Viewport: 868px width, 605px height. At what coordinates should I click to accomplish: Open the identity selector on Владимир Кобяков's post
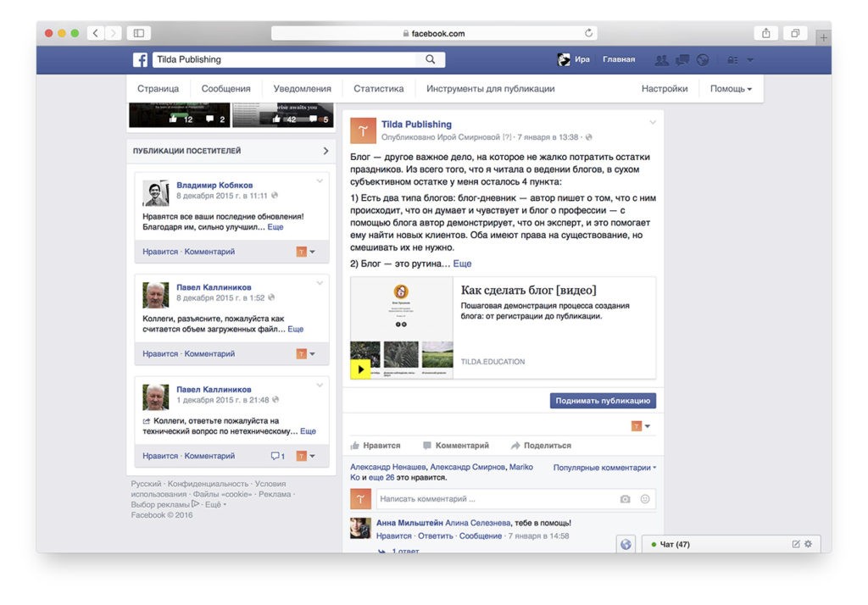[x=305, y=252]
